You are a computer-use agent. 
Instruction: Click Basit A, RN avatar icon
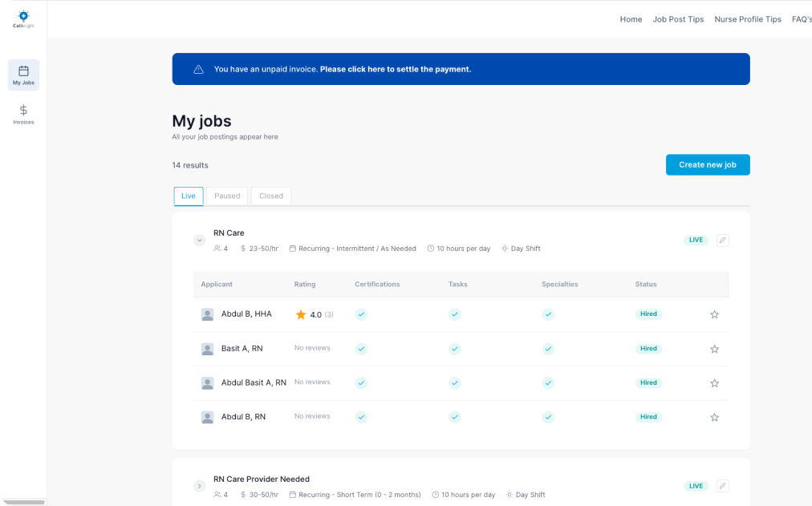(207, 349)
